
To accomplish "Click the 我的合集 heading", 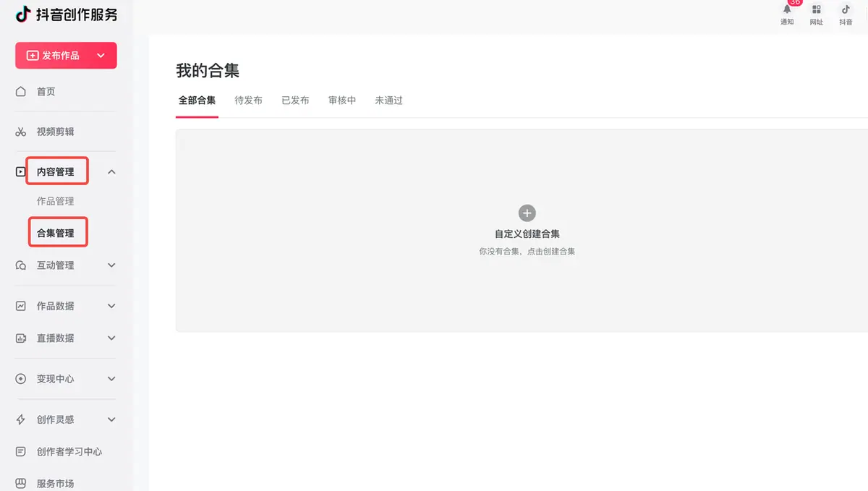I will [208, 70].
